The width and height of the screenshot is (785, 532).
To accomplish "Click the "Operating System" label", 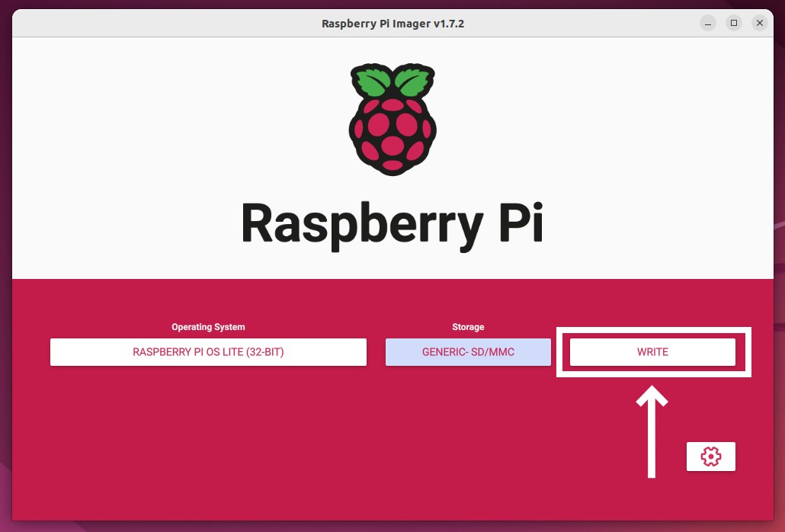I will (x=208, y=327).
